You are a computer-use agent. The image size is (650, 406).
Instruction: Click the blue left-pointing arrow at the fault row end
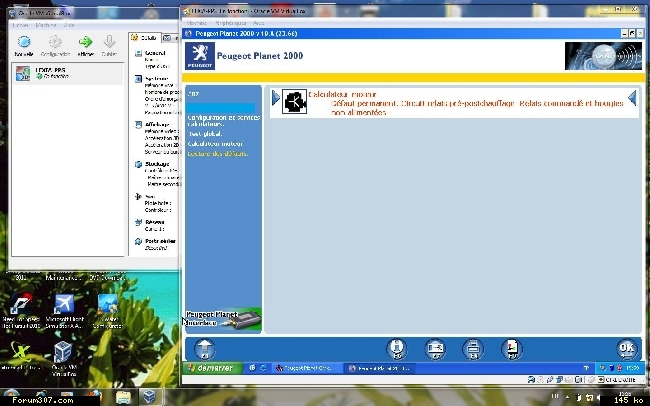point(632,98)
